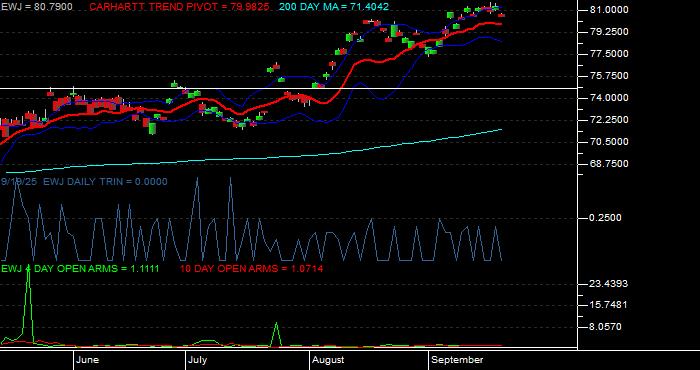Click the late-July green ARMS spike
Image resolution: width=700 pixels, height=370 pixels.
click(x=276, y=334)
